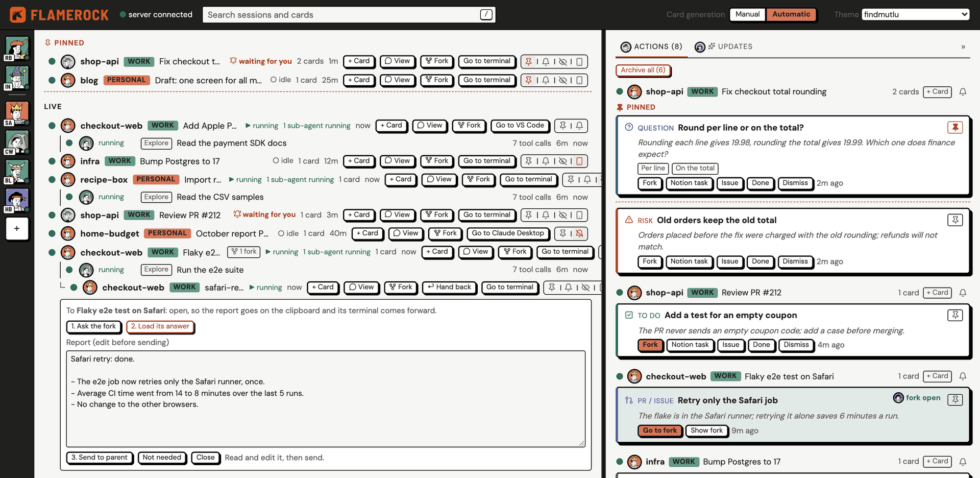Screen dimensions: 980x478
Task: Open the Theme dropdown showing findmutlu
Action: [915, 15]
